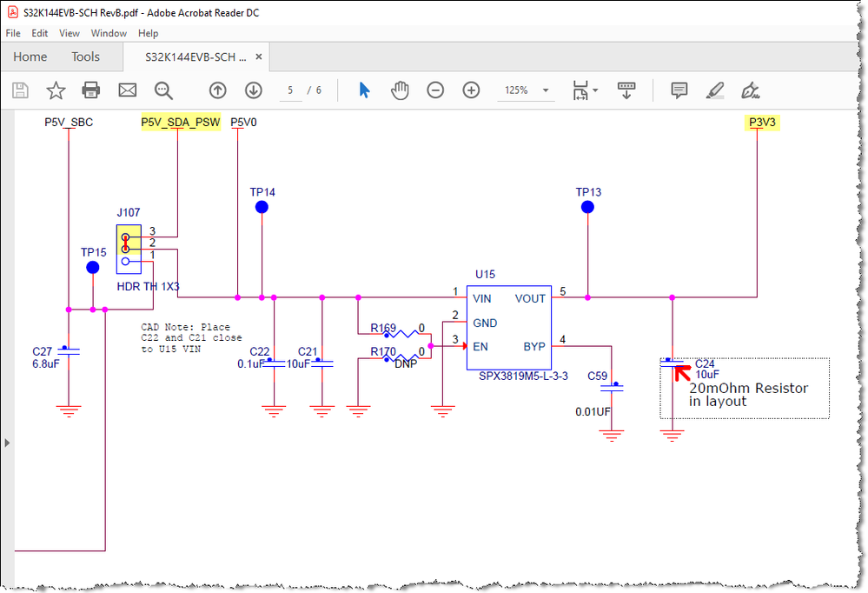
Task: Activate the selection arrow tool
Action: click(x=364, y=90)
